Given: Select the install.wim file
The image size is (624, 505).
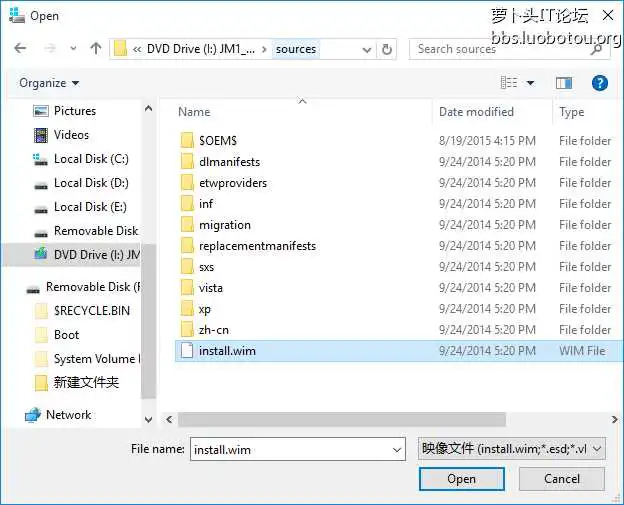Looking at the screenshot, I should (227, 351).
